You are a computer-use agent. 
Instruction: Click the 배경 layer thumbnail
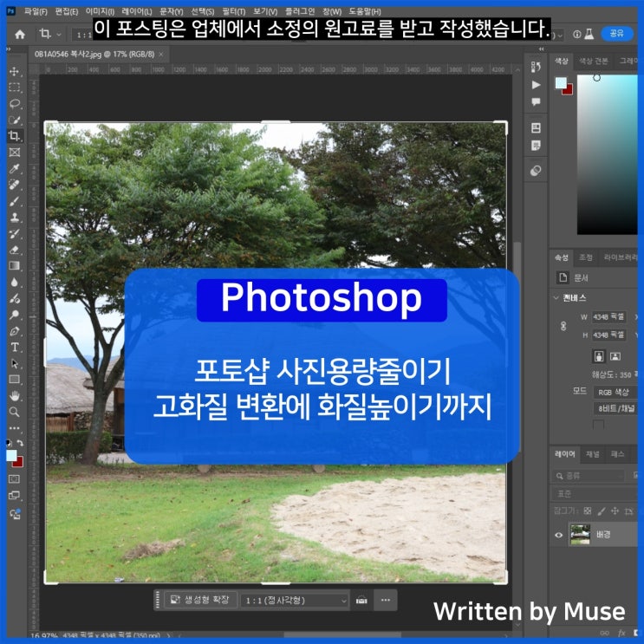pyautogui.click(x=581, y=534)
